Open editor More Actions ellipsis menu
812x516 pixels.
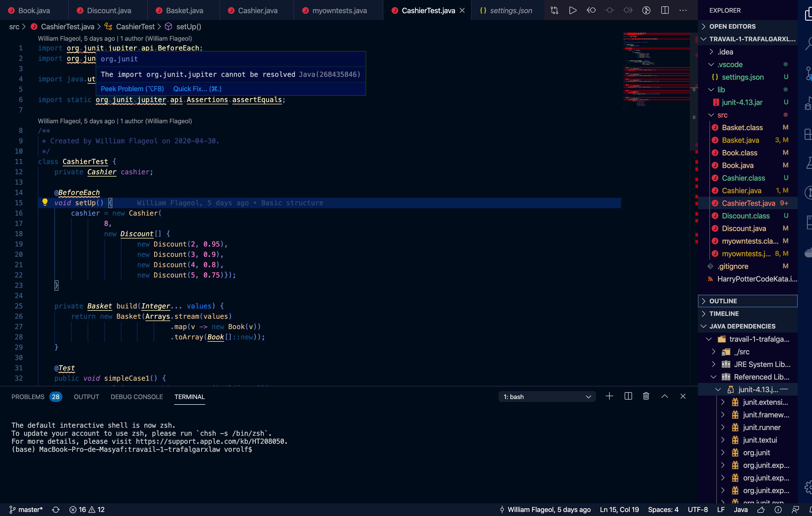pyautogui.click(x=683, y=10)
